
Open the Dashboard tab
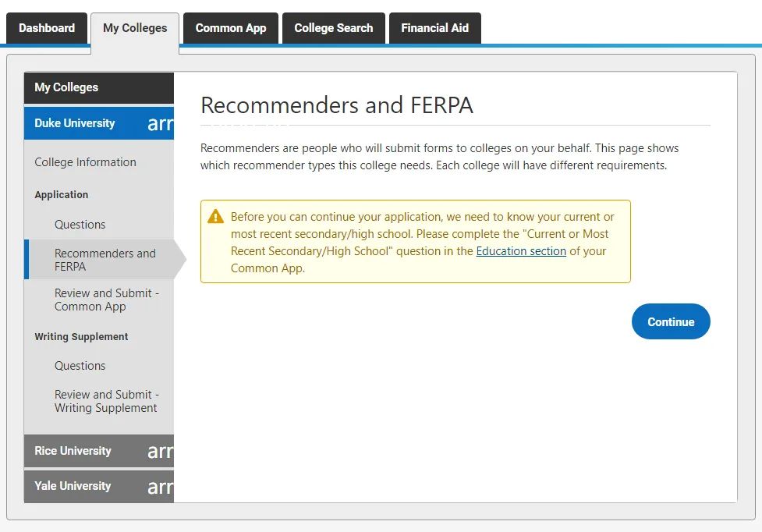47,28
